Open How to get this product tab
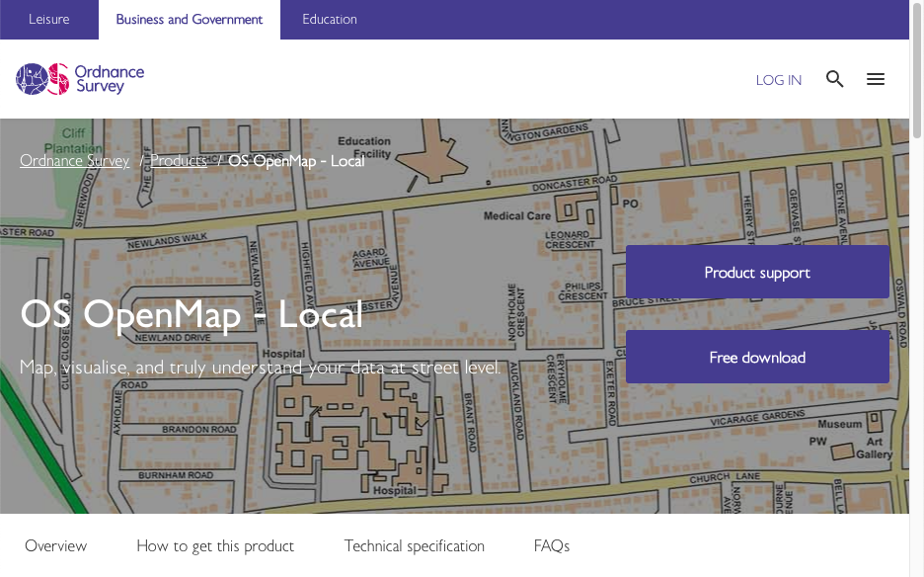The width and height of the screenshot is (924, 577). tap(215, 545)
